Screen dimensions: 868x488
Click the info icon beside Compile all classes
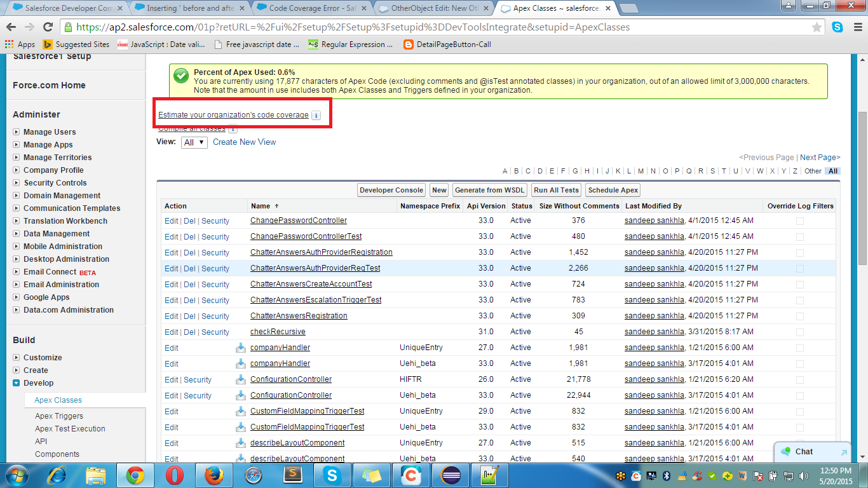point(233,128)
